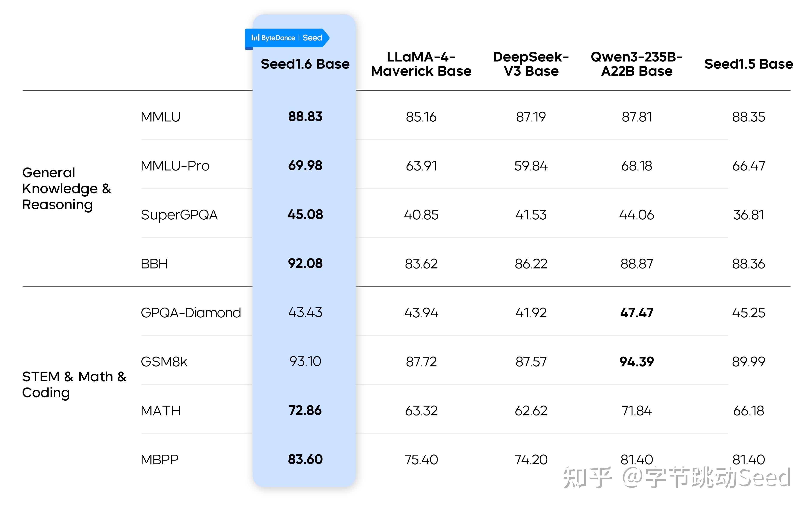Image resolution: width=812 pixels, height=510 pixels.
Task: Select the DeepSeek-V3 Base column header
Action: coord(531,64)
